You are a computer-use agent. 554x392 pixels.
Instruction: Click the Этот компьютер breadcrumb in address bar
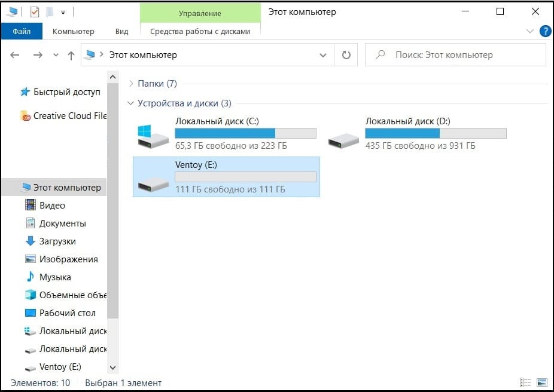(x=143, y=55)
